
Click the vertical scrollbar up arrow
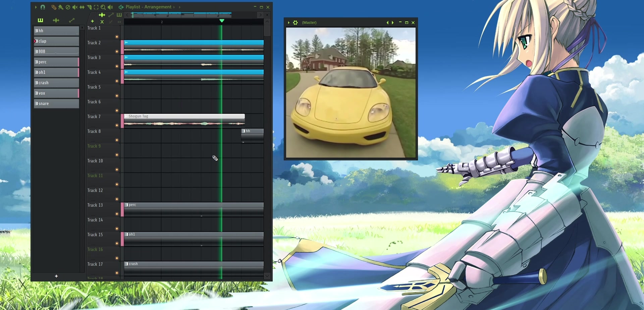[267, 22]
